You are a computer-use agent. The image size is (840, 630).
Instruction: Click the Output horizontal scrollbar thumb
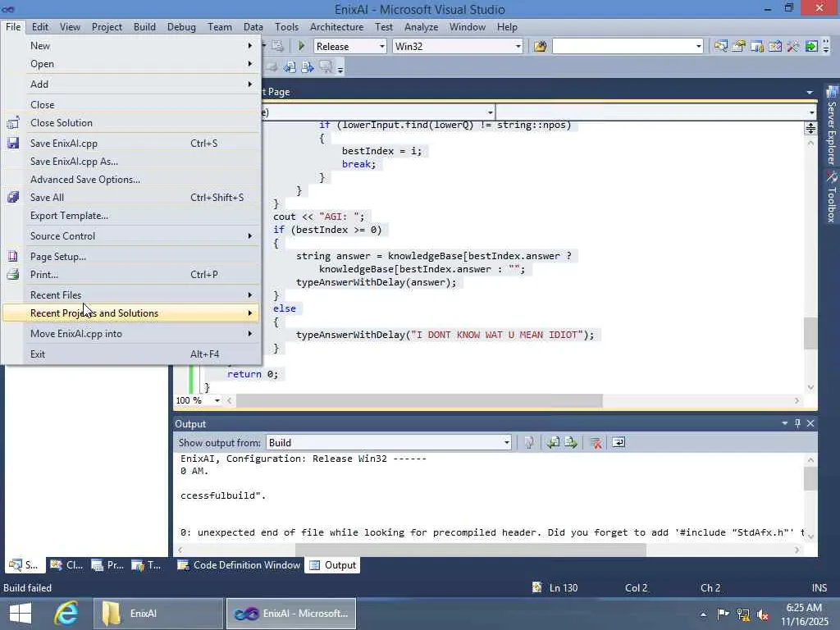point(470,550)
